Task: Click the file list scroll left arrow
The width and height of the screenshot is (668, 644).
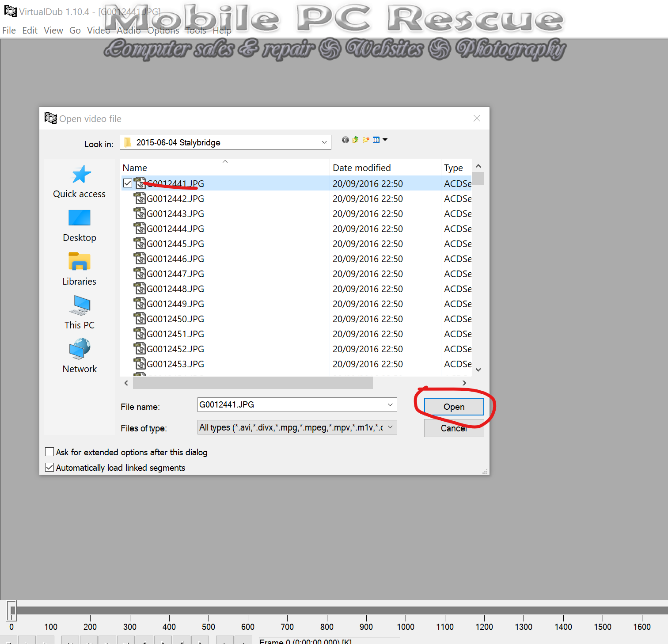Action: point(126,383)
